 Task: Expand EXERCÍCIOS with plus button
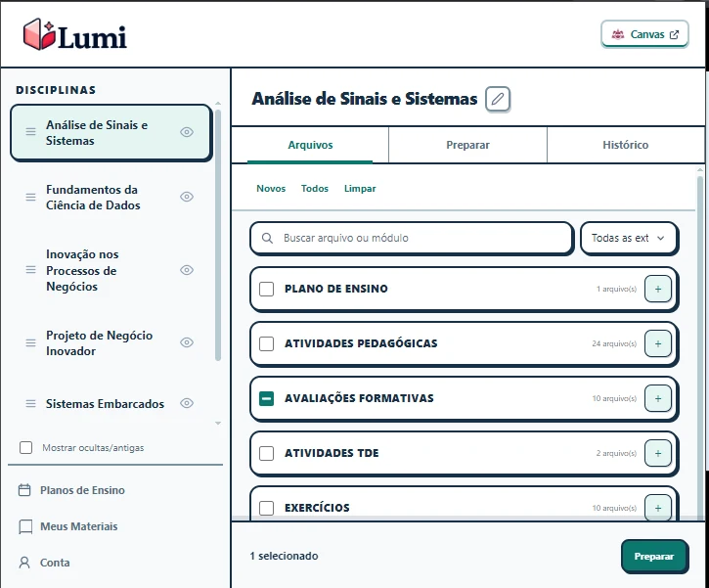[x=658, y=508]
